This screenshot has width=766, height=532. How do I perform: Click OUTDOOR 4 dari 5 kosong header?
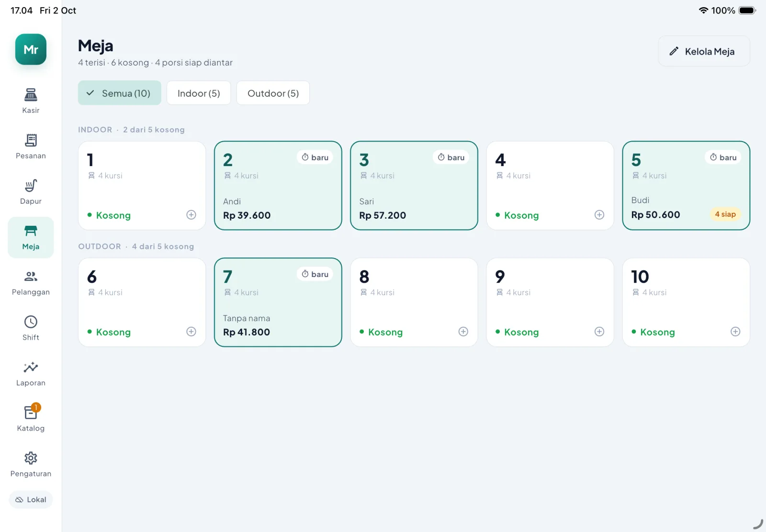pos(136,246)
